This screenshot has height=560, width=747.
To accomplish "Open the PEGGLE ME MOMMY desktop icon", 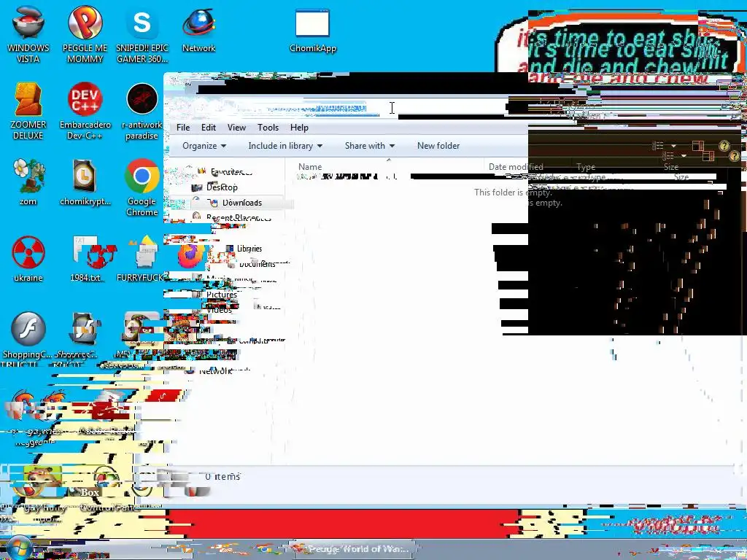I will point(85,35).
